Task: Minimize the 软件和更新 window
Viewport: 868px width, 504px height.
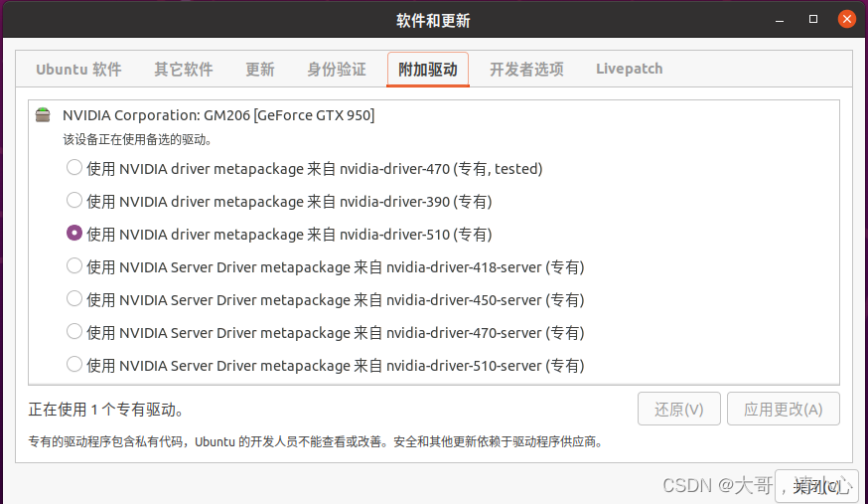Action: pyautogui.click(x=780, y=20)
